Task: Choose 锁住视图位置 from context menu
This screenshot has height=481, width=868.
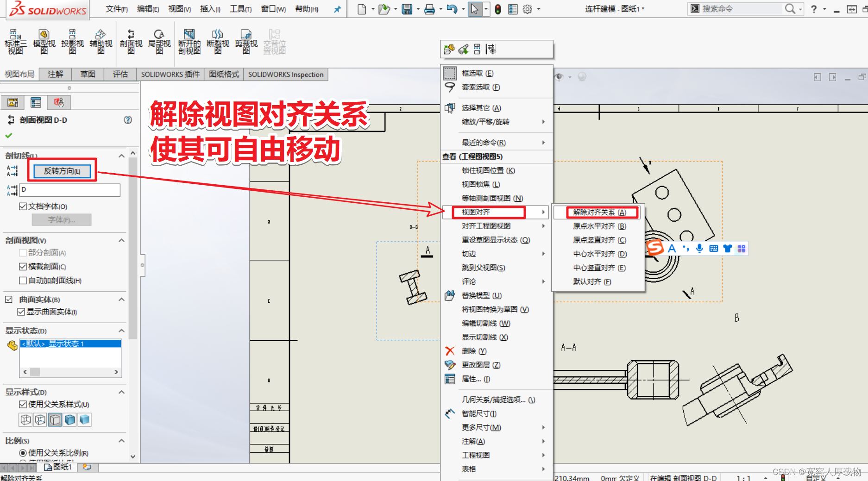Action: click(497, 170)
